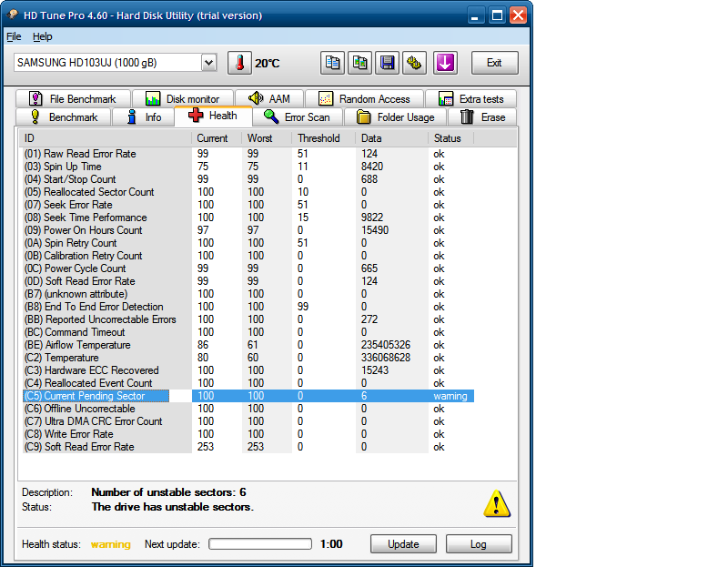Viewport: 728px width, 567px height.
Task: Click the purple minimize-to-tray arrow icon
Action: (445, 63)
